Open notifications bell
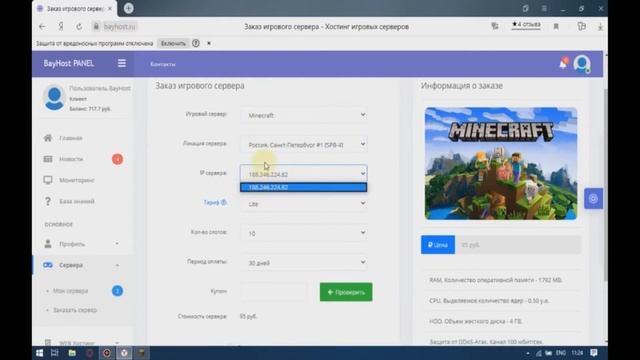The width and height of the screenshot is (640, 360). pyautogui.click(x=563, y=64)
